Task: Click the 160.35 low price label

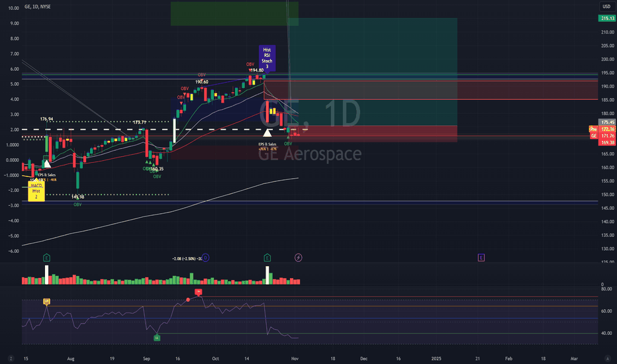Action: point(157,169)
